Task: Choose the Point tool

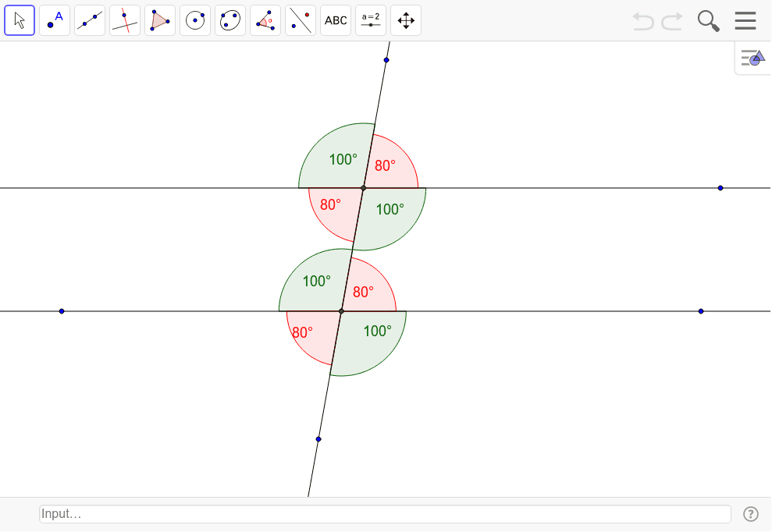Action: point(55,20)
